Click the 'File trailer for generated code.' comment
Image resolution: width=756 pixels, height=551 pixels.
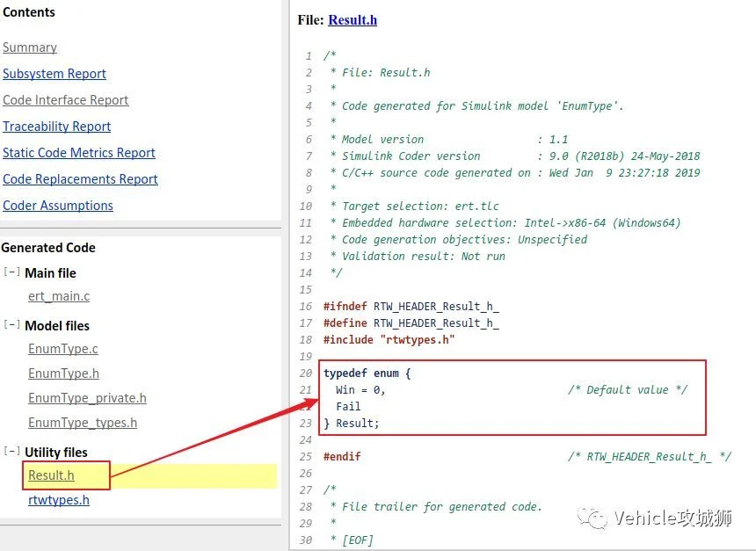pos(436,507)
